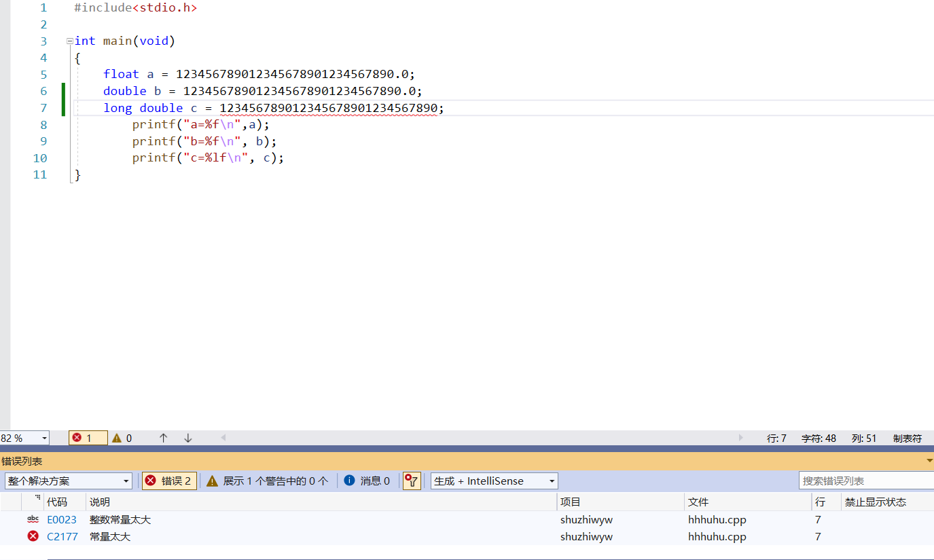Viewport: 934px width, 560px height.
Task: Go to previous issue with up arrow
Action: 163,438
